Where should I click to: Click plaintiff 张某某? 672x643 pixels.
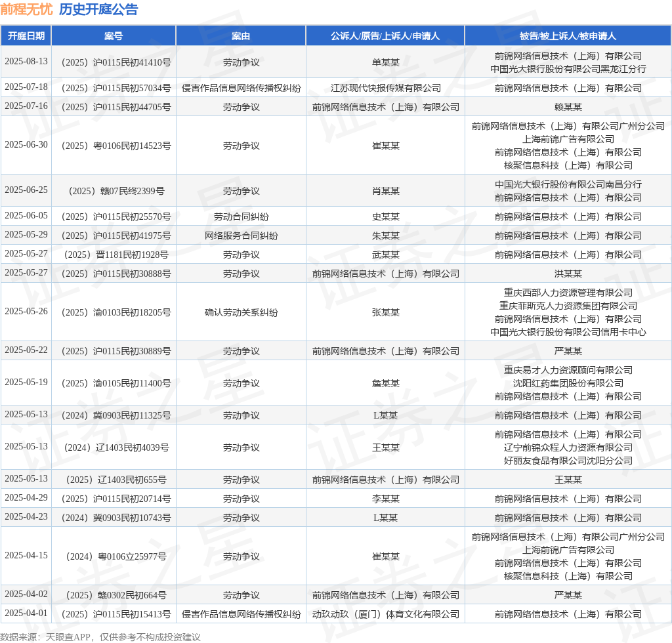386,313
